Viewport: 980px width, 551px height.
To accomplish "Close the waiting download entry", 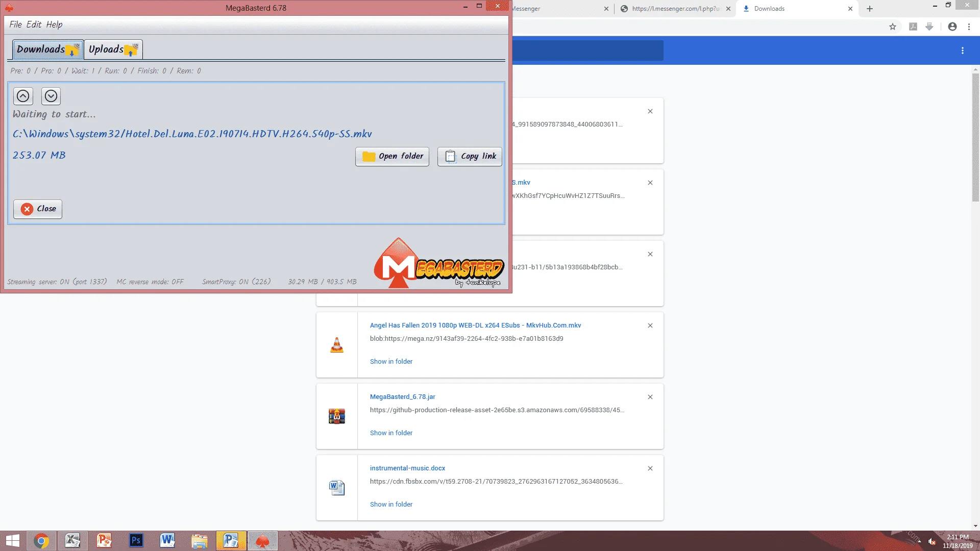I will coord(38,209).
